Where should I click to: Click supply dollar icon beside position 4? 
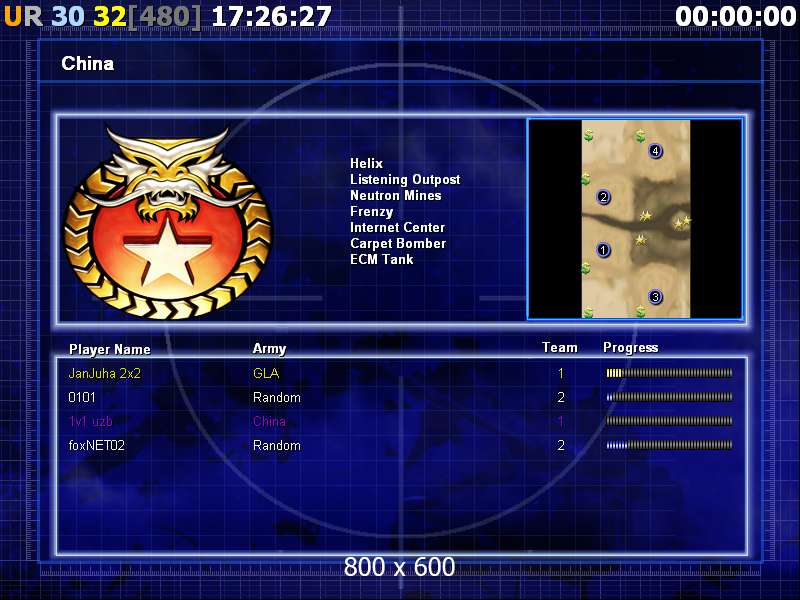[640, 136]
